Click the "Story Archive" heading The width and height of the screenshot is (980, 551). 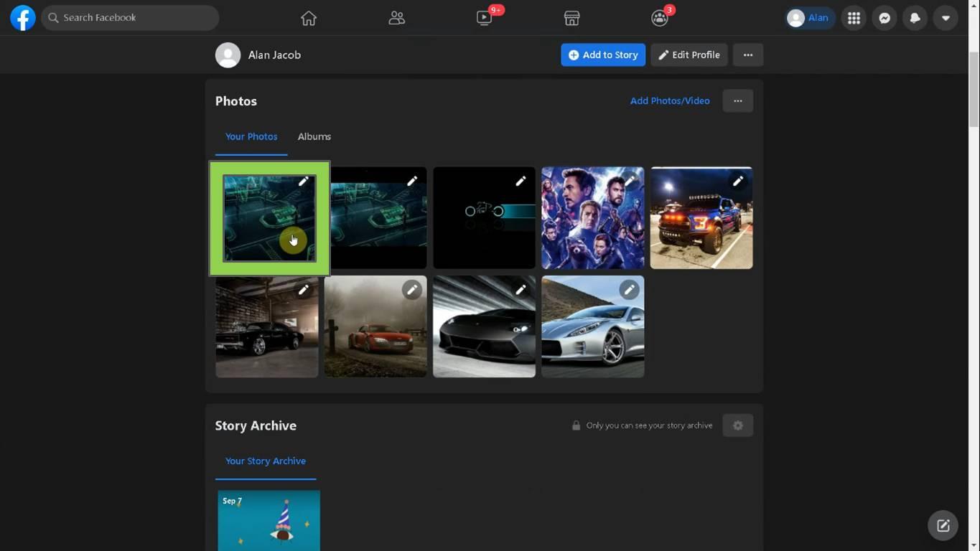click(256, 425)
